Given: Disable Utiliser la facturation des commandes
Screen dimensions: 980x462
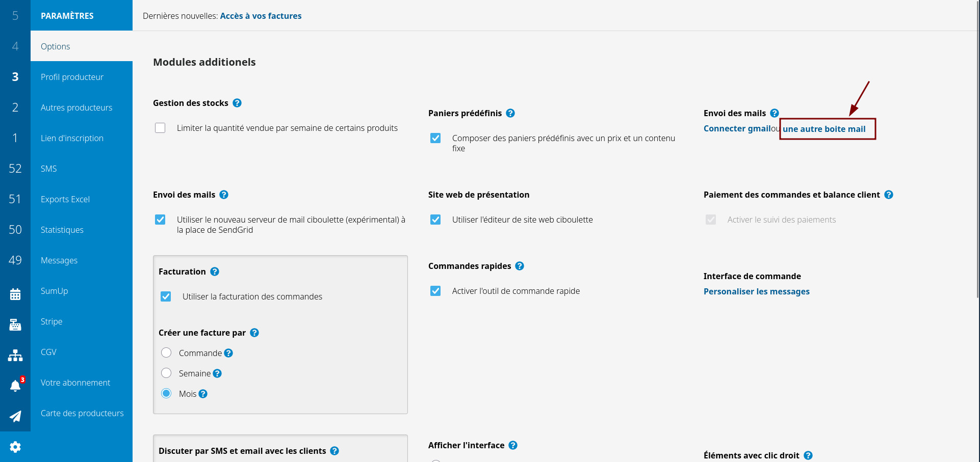Looking at the screenshot, I should [166, 296].
